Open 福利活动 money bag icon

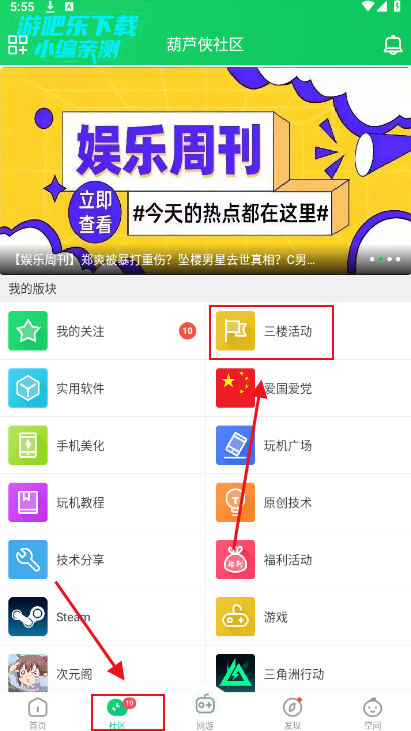235,559
